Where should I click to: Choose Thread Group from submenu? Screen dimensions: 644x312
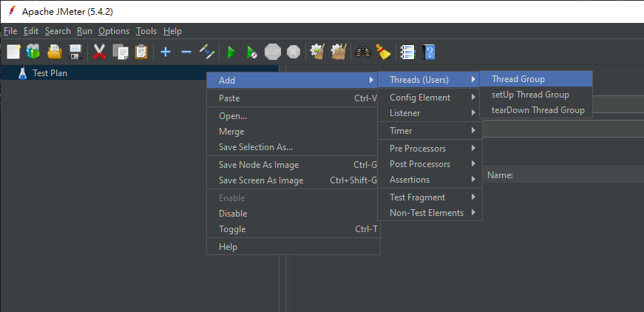tap(536, 79)
